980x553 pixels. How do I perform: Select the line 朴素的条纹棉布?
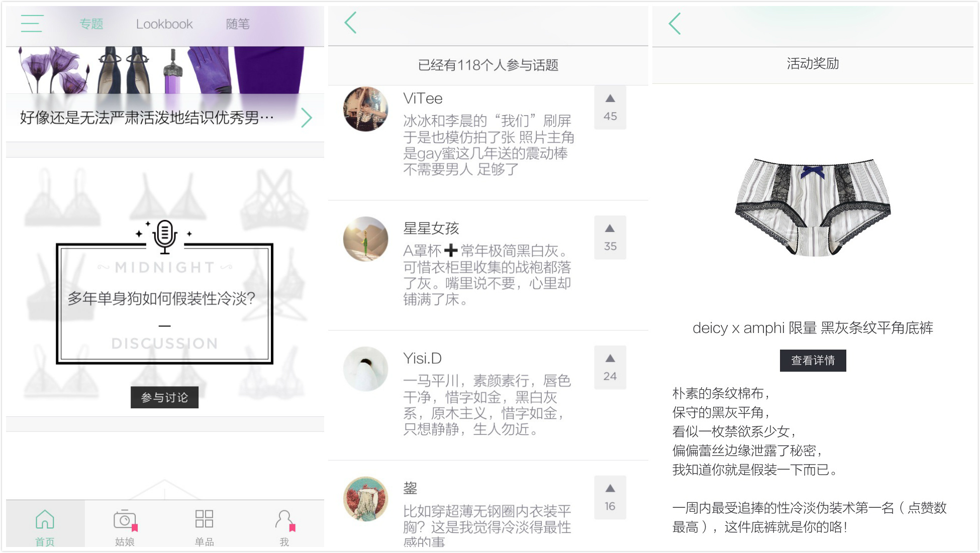pos(721,393)
